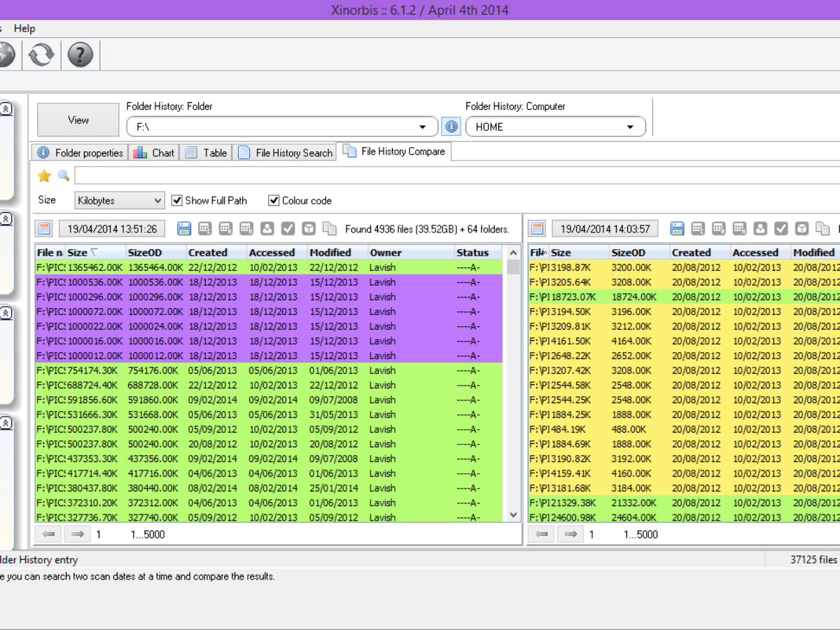Click the left panel copy documents icon

(x=329, y=229)
